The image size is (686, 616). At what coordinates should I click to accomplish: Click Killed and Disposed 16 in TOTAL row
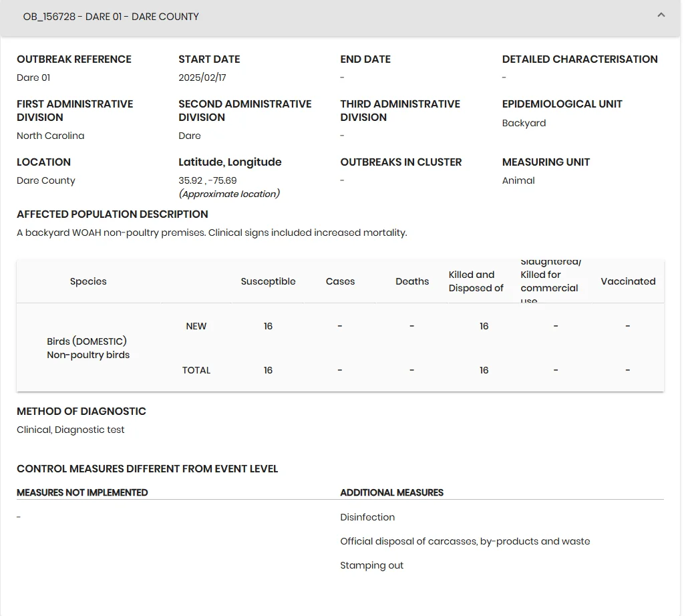484,370
